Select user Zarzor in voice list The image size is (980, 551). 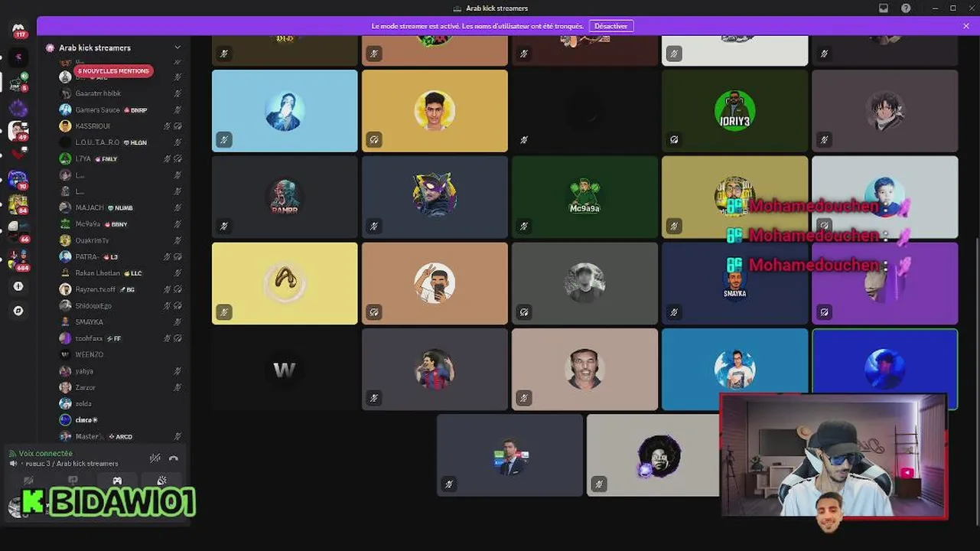click(x=120, y=387)
